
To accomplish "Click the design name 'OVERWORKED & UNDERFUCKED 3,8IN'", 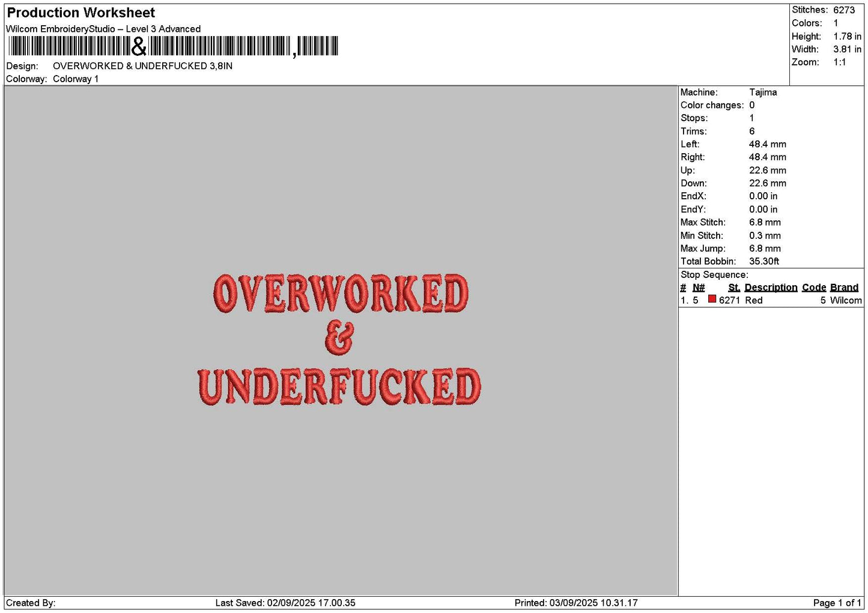I will point(143,66).
